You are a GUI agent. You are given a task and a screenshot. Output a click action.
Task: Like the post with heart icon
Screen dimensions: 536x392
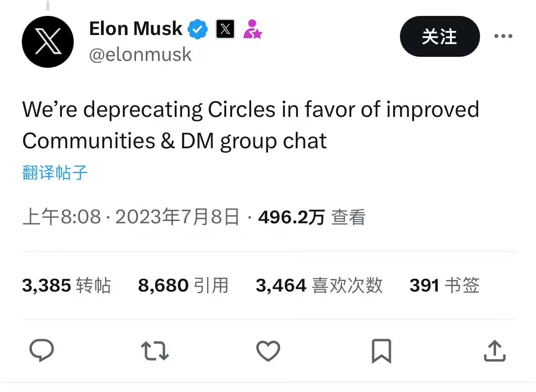click(x=268, y=351)
